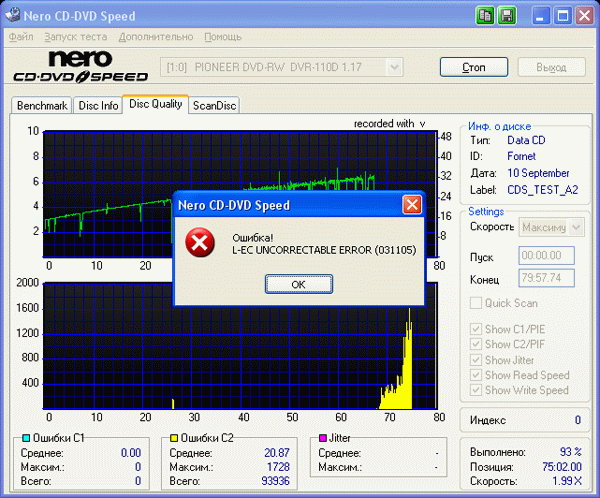Click the red error icon in dialog
The width and height of the screenshot is (600, 498).
[200, 243]
